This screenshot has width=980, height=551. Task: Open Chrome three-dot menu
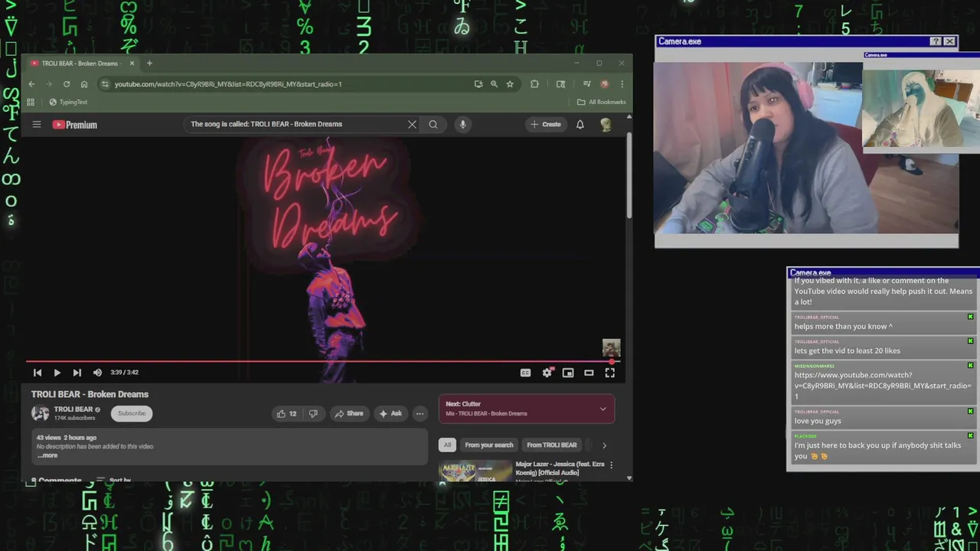coord(622,84)
